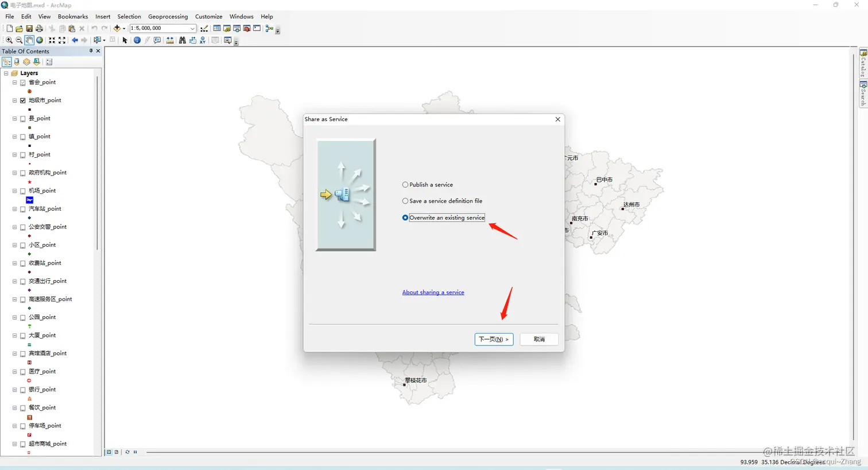Select the Measure ruler tool
868x470 pixels.
(x=170, y=40)
